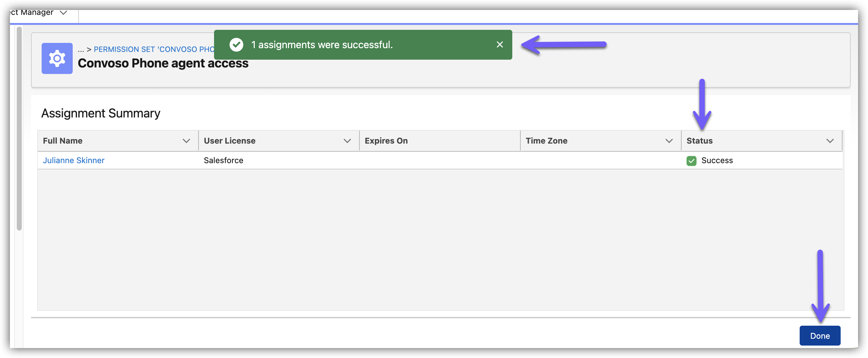Viewport: 868px width, 358px height.
Task: Close the success toast notification
Action: pyautogui.click(x=499, y=44)
